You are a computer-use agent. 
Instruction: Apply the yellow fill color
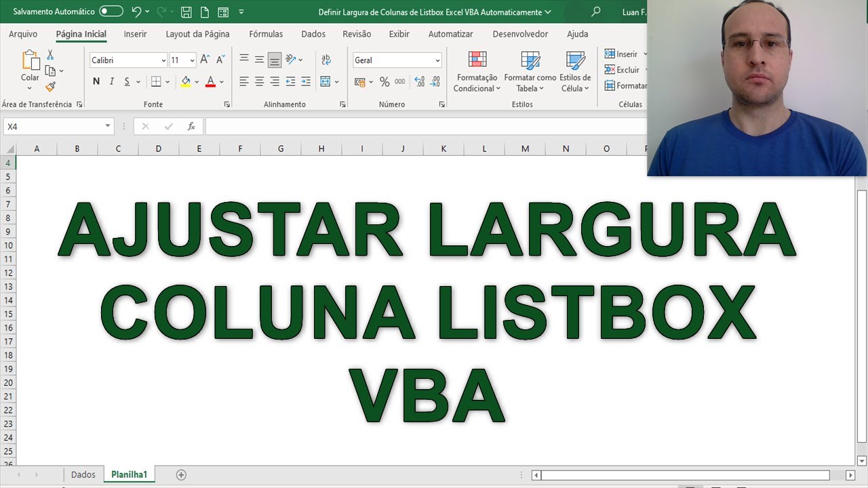click(x=186, y=81)
